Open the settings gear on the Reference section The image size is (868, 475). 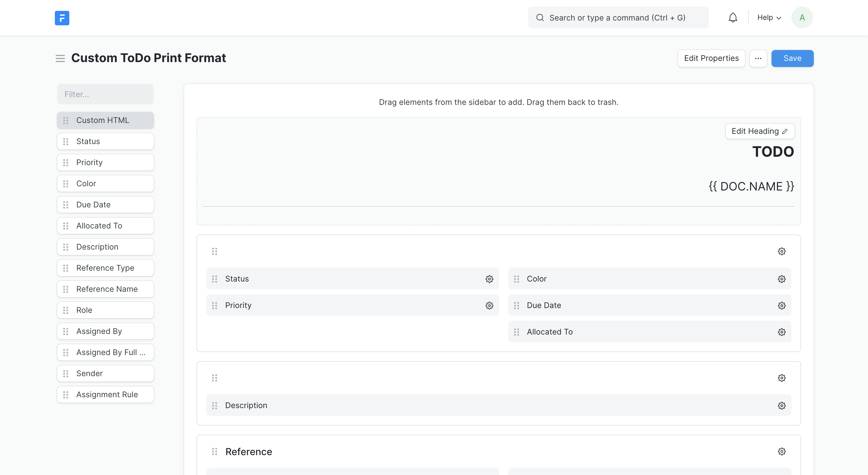pos(782,451)
